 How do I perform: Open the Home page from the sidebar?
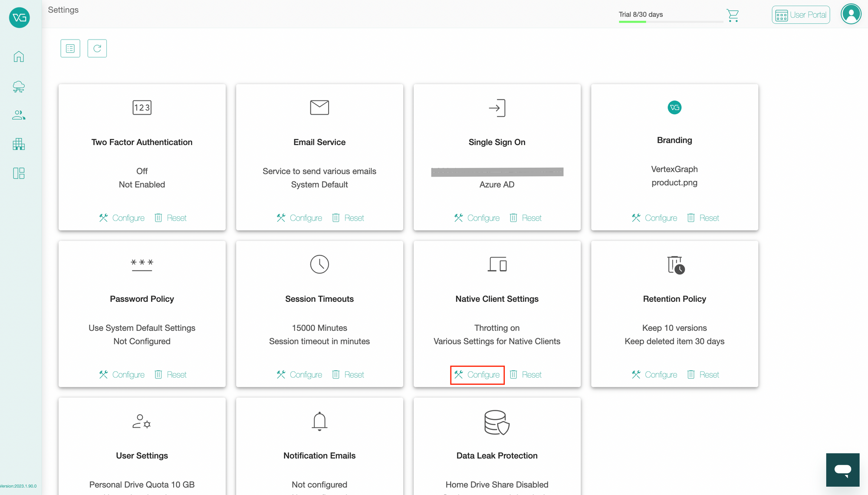19,56
